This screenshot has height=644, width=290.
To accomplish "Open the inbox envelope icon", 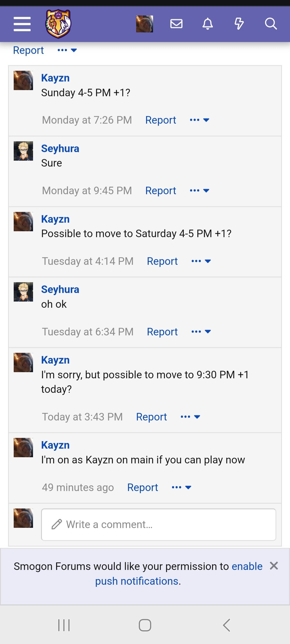I will [176, 24].
